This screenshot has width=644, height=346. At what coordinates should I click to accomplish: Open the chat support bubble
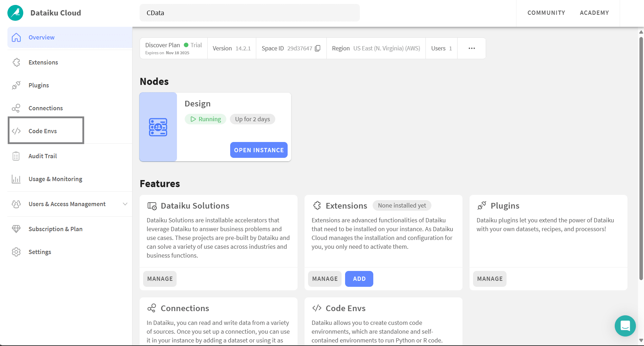point(625,326)
